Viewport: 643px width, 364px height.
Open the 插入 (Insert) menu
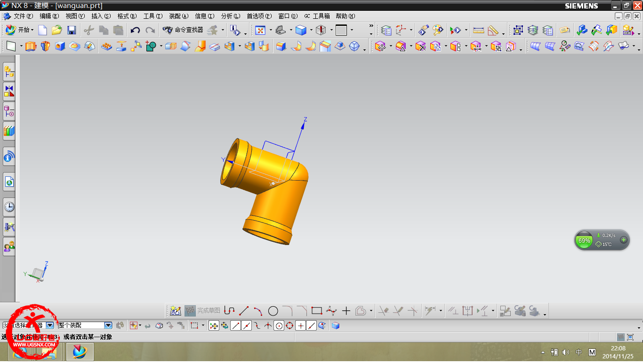click(101, 16)
